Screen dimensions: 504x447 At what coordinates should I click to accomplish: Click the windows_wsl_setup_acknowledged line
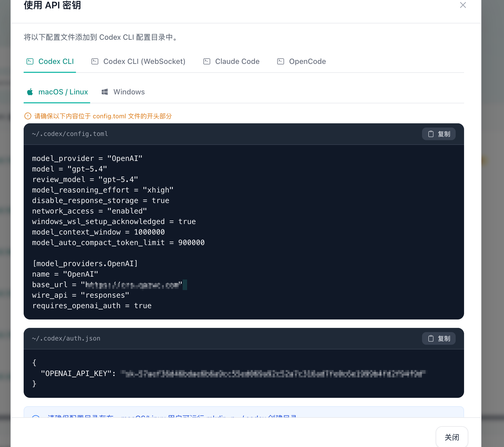[114, 221]
